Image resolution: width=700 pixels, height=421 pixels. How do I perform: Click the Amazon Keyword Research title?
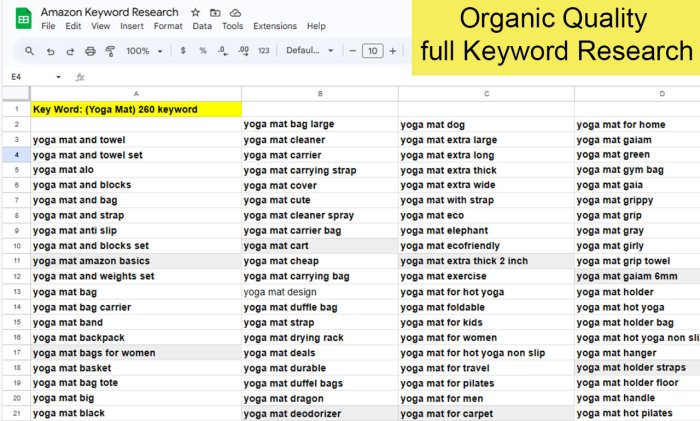point(110,13)
